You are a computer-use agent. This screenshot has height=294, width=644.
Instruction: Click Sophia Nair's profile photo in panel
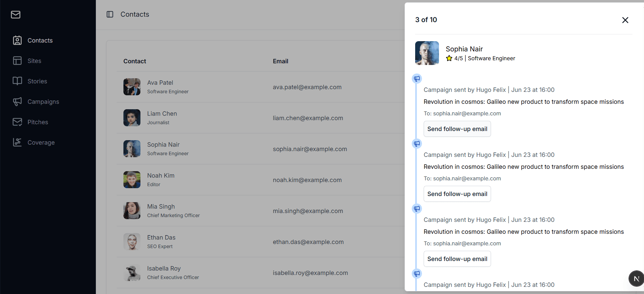tap(427, 53)
